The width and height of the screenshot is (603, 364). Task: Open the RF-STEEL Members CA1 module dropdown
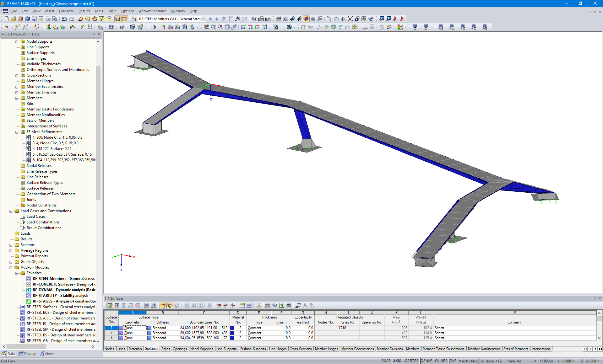click(x=204, y=19)
